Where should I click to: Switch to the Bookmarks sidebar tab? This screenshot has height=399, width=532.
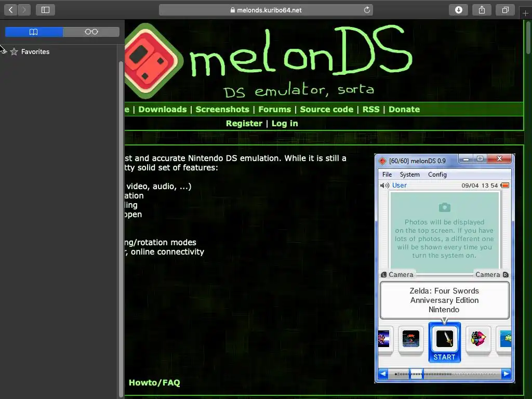coord(34,32)
